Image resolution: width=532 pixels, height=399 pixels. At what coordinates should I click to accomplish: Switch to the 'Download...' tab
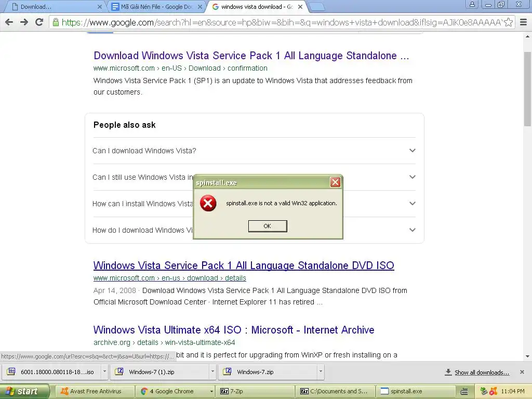(54, 7)
